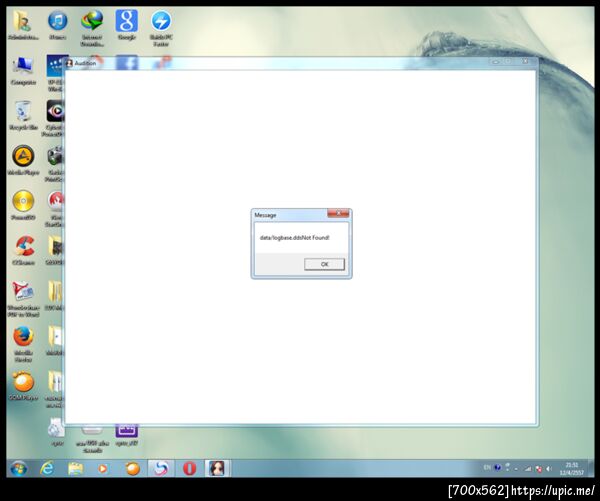Open the network signal tray icon
The width and height of the screenshot is (600, 501).
click(528, 468)
